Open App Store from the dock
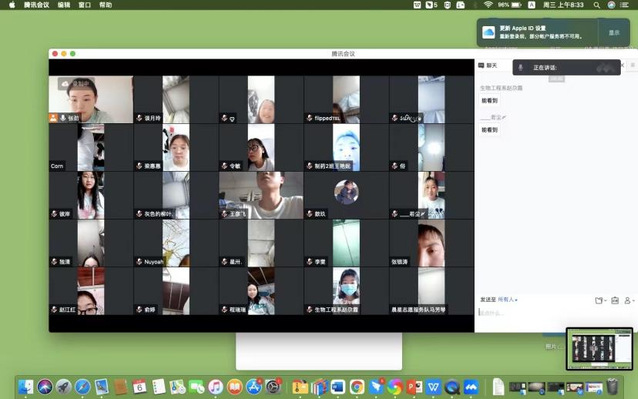This screenshot has height=399, width=638. click(254, 387)
